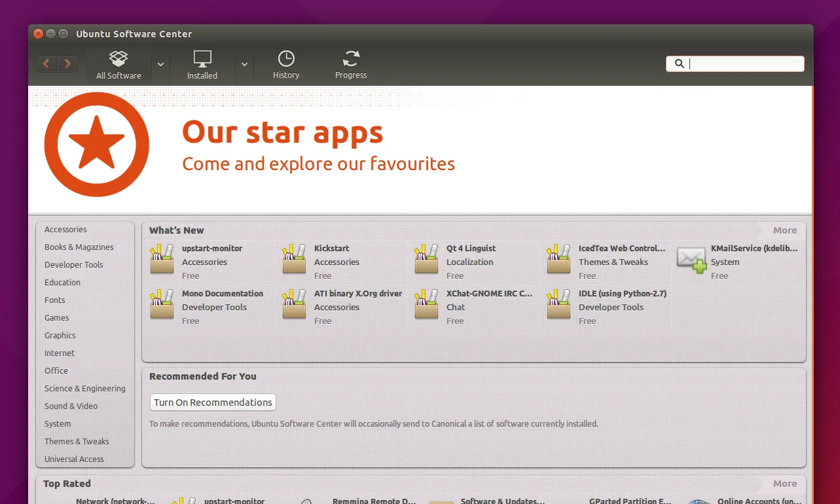Select the Books & Magazines category
This screenshot has height=504, width=840.
pos(79,247)
